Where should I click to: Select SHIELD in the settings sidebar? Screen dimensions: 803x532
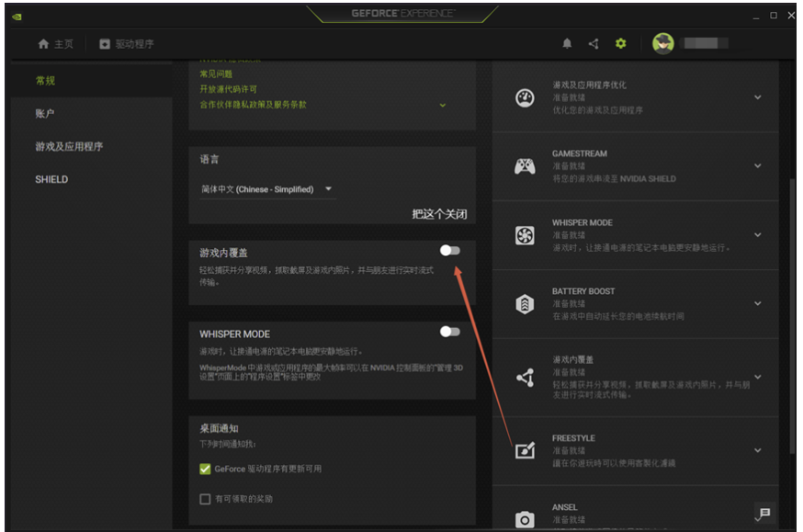(51, 179)
